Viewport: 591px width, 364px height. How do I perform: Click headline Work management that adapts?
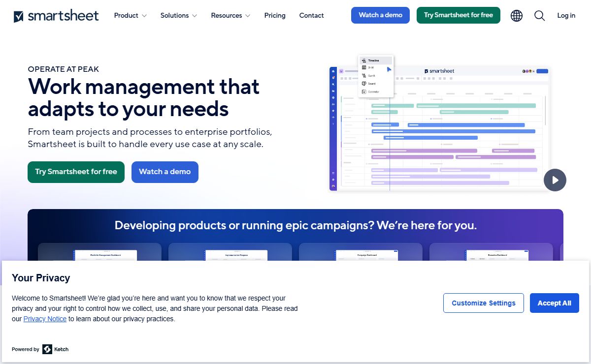144,98
